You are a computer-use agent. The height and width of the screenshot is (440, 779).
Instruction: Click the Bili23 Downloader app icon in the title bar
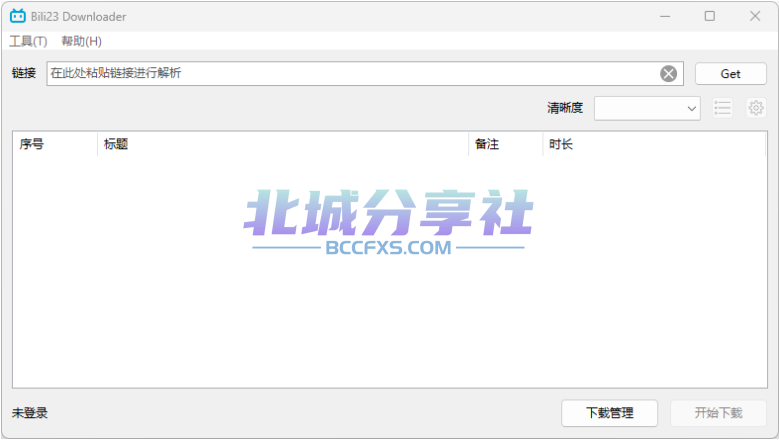(x=18, y=16)
